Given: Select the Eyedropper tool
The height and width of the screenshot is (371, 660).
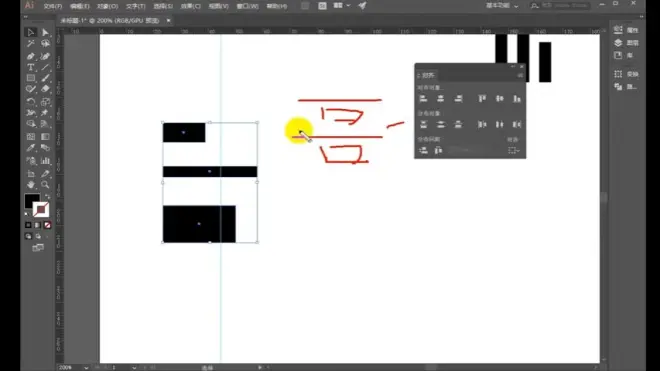Looking at the screenshot, I should point(31,148).
